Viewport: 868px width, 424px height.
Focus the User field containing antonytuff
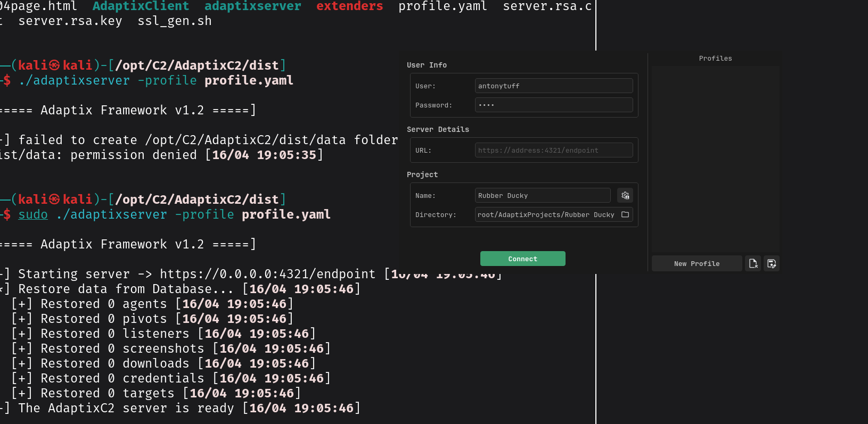(x=553, y=86)
